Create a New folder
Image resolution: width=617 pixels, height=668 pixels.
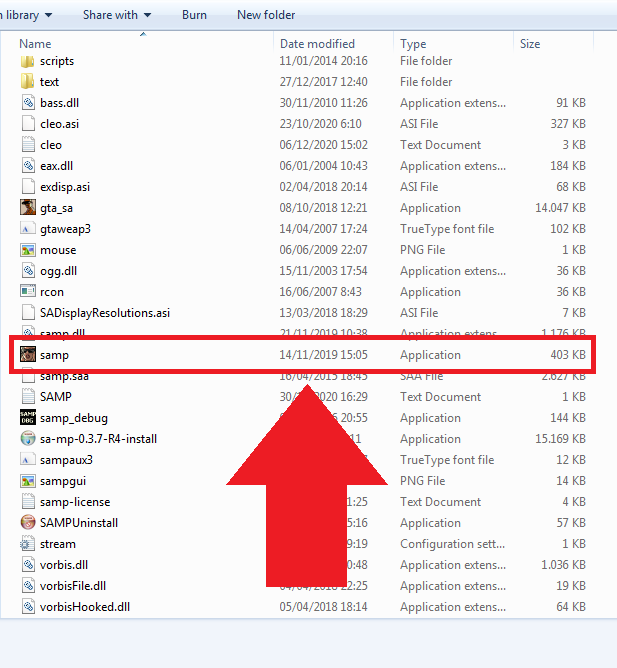point(266,15)
